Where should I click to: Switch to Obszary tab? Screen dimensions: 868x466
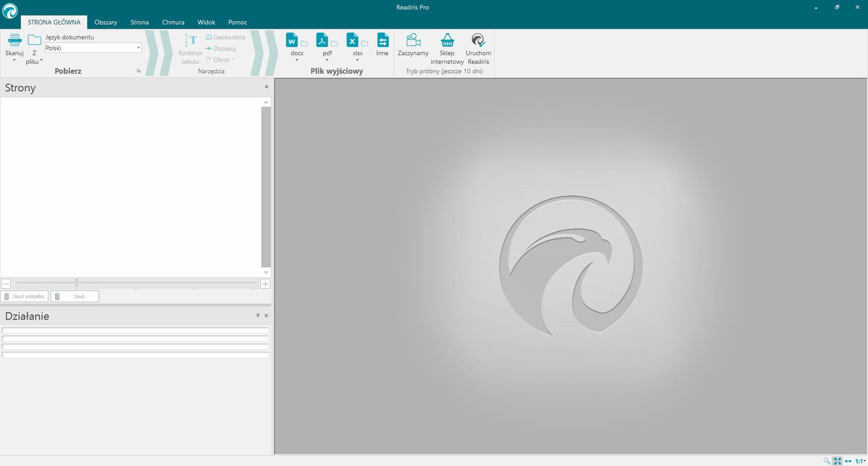click(106, 22)
